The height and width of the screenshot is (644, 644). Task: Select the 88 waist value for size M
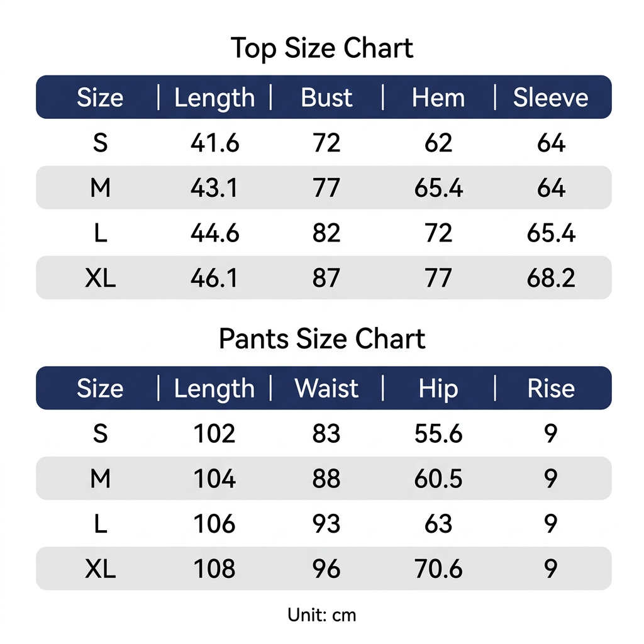[326, 479]
